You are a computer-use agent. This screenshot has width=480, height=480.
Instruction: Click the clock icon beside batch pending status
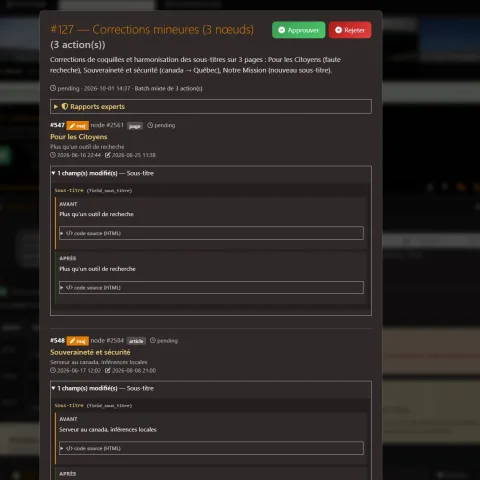pyautogui.click(x=53, y=88)
